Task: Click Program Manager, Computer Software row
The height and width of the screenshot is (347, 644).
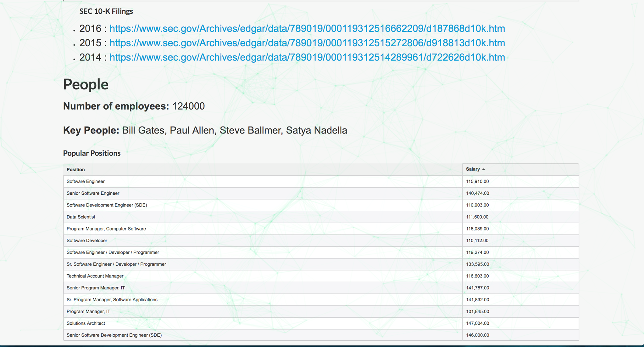Action: (x=106, y=229)
